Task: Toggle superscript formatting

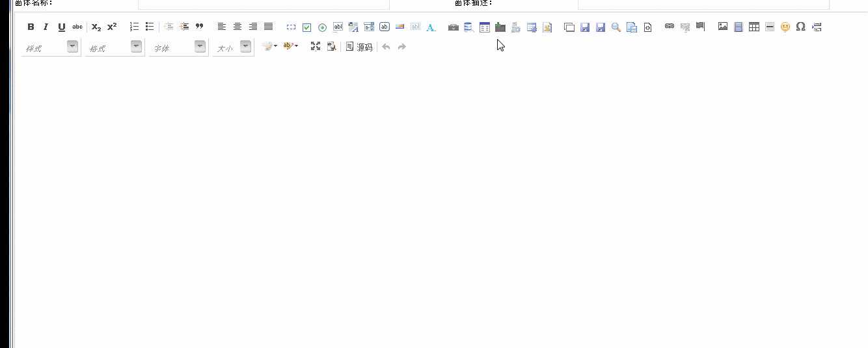Action: coord(112,27)
